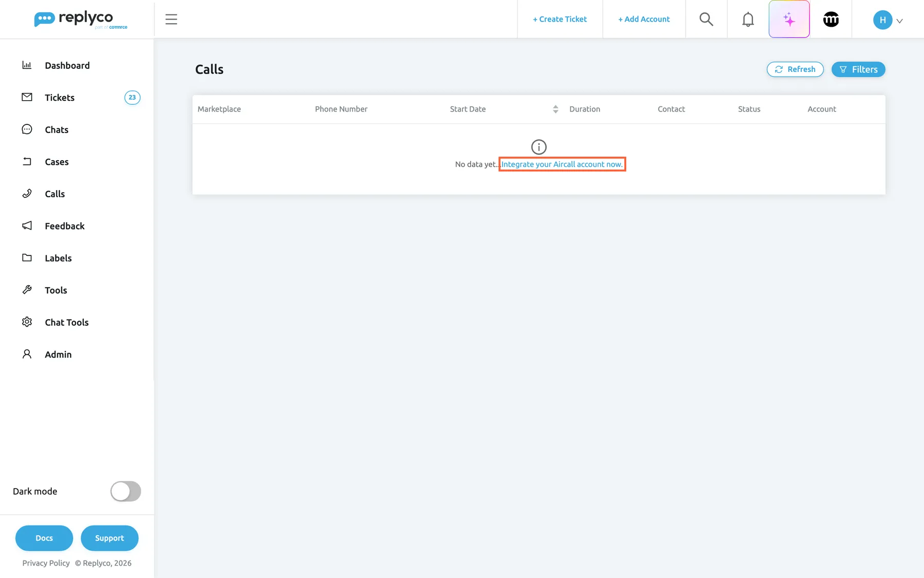Click the Dashboard bar chart icon

coord(27,65)
